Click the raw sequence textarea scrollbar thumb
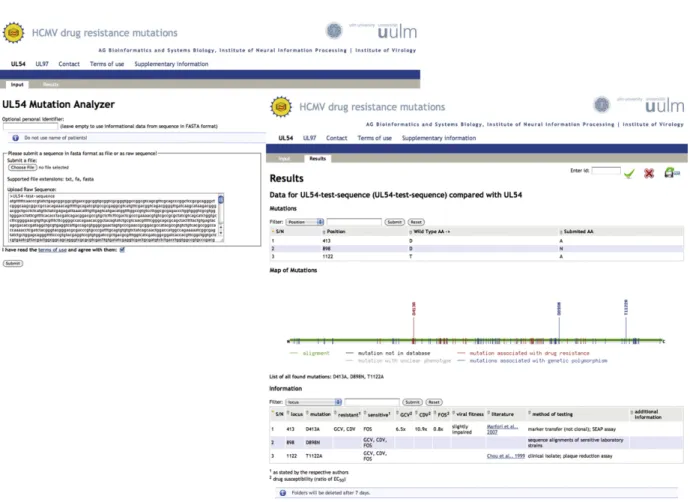This screenshot has width=690, height=502. tap(220, 200)
